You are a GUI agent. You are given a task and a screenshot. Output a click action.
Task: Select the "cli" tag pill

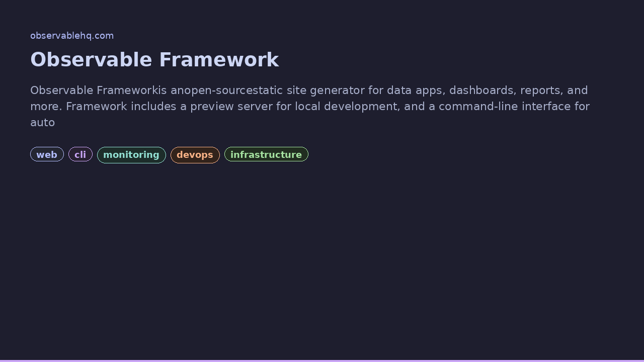(80, 154)
